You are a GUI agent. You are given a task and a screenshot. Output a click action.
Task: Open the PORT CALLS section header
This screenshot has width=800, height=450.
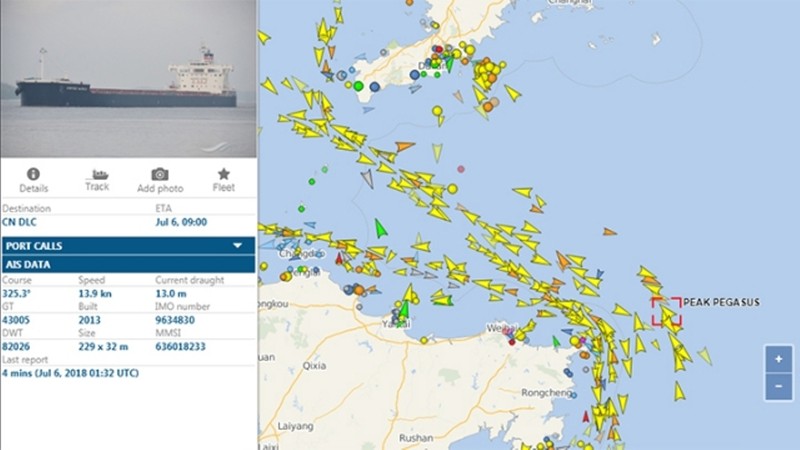129,245
